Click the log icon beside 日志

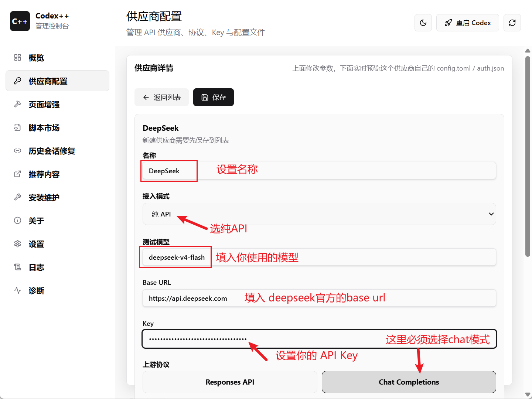coord(17,267)
